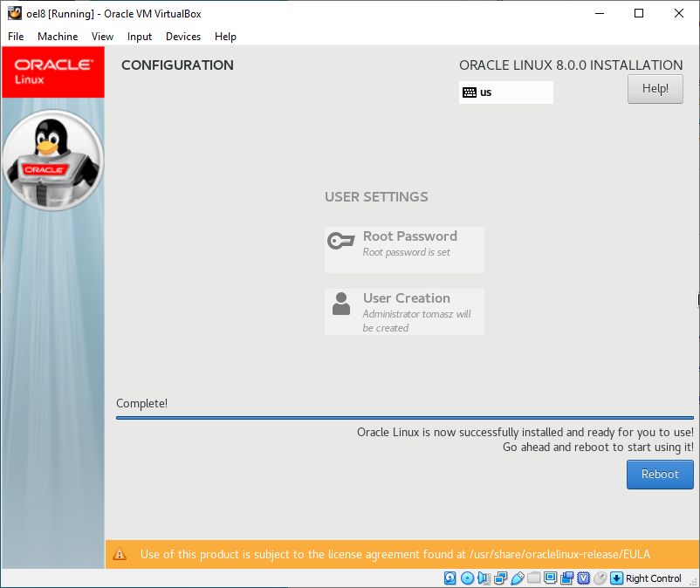The height and width of the screenshot is (588, 700).
Task: Click 'Oracle Linux is now successfully installed' text
Action: click(x=525, y=433)
